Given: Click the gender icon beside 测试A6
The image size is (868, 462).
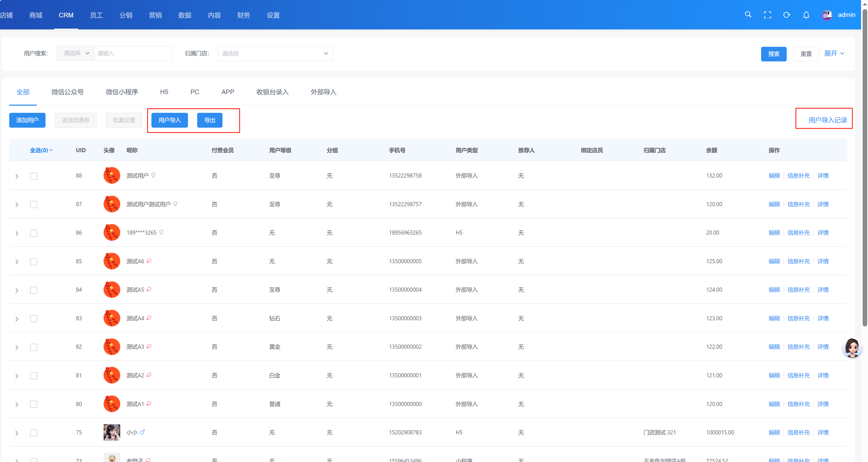Looking at the screenshot, I should point(149,261).
